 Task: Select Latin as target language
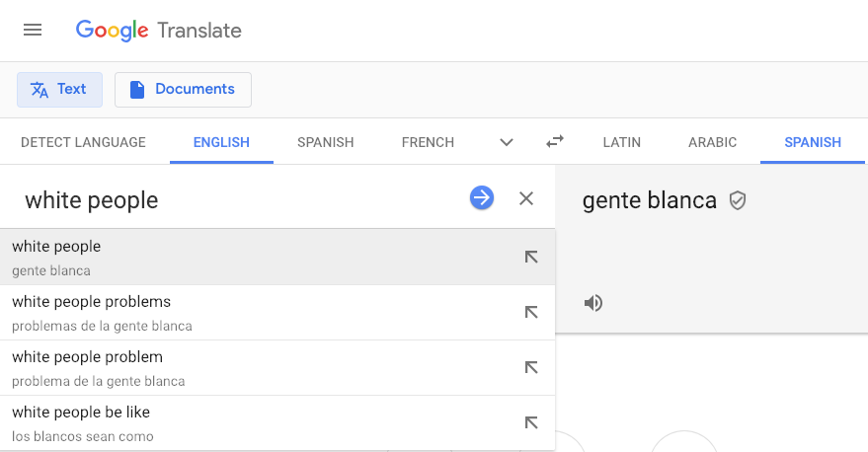pos(621,142)
